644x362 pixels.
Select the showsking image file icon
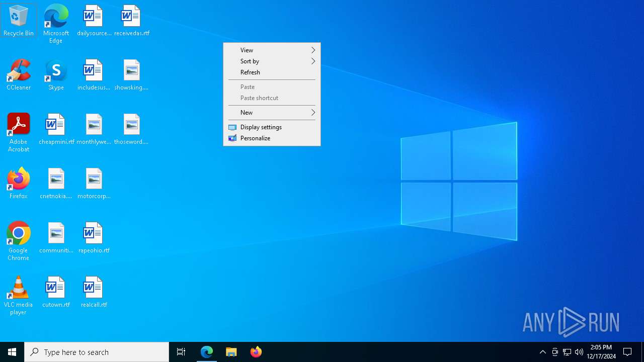tap(131, 74)
